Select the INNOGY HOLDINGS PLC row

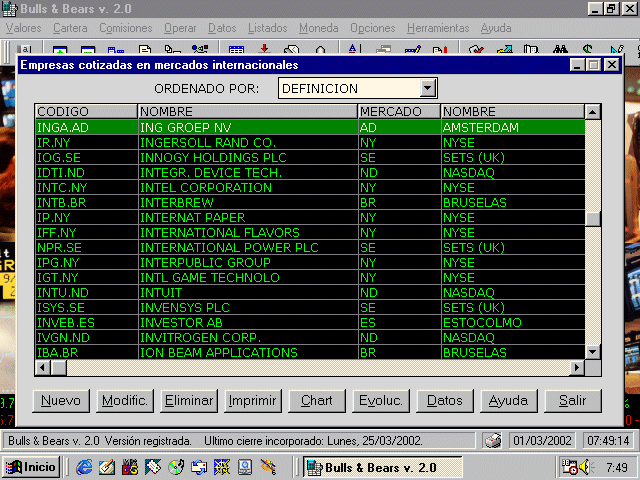[310, 158]
